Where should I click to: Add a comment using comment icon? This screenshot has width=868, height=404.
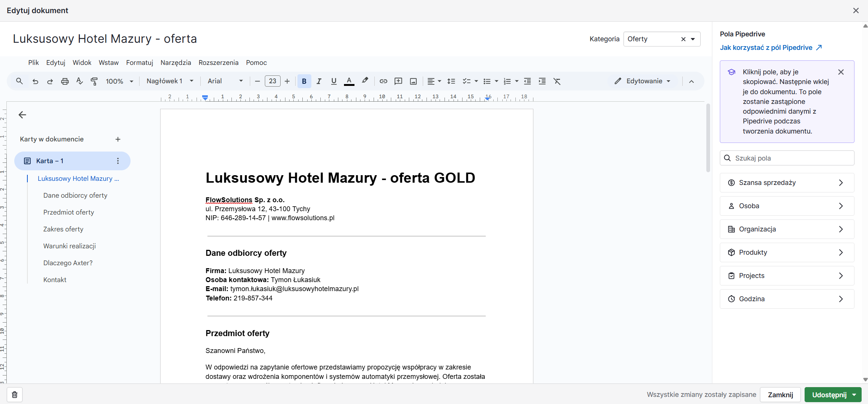click(398, 81)
